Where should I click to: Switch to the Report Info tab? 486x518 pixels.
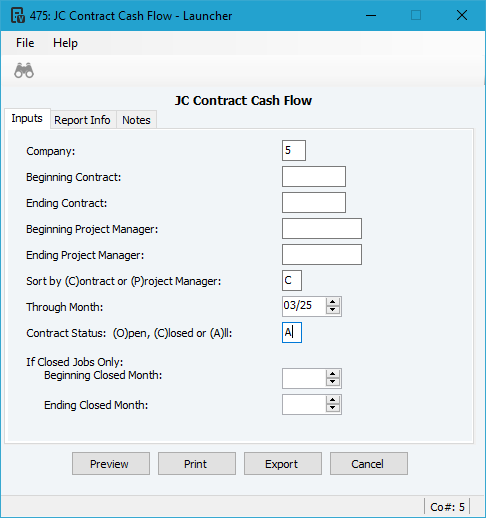click(x=82, y=120)
